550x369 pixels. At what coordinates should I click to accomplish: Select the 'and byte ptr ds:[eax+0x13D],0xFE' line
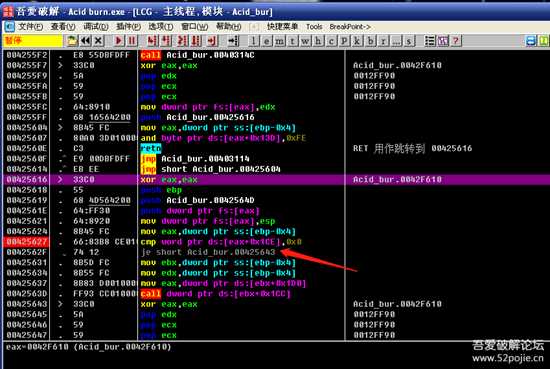point(223,138)
